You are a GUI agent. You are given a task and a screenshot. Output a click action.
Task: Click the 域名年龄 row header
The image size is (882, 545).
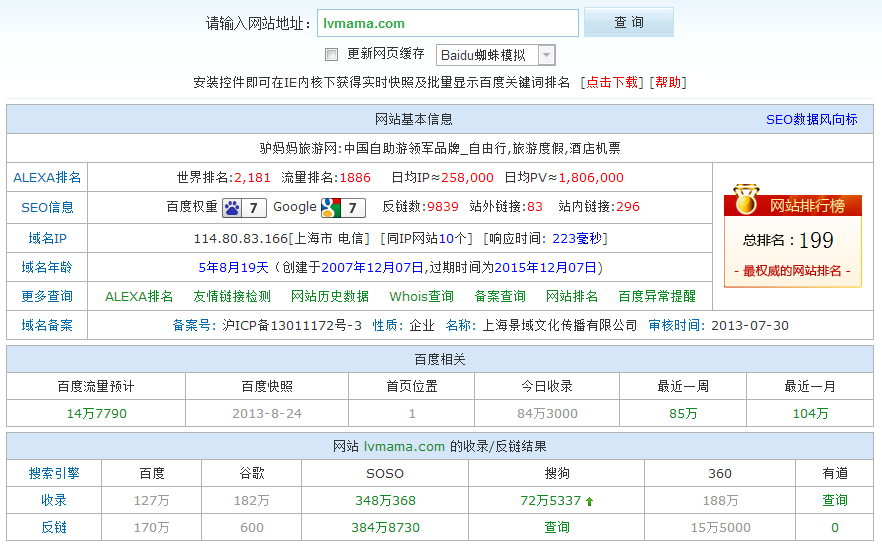tap(47, 267)
